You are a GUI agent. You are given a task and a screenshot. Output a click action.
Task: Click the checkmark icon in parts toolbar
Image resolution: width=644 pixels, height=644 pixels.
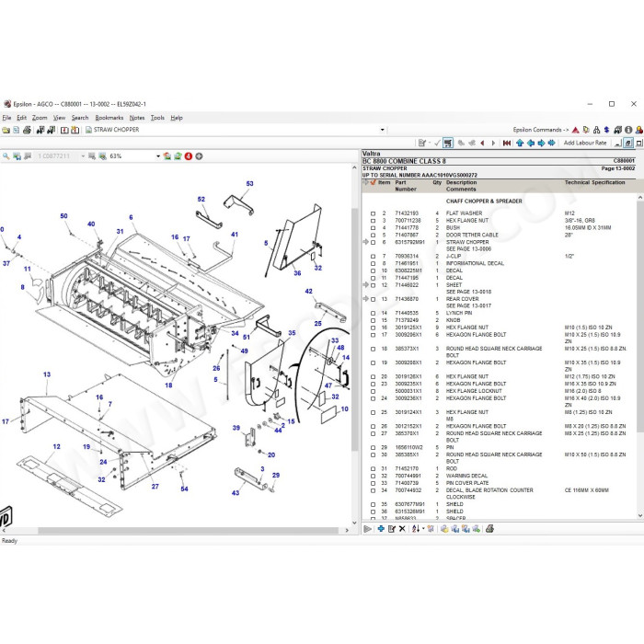coord(437,143)
